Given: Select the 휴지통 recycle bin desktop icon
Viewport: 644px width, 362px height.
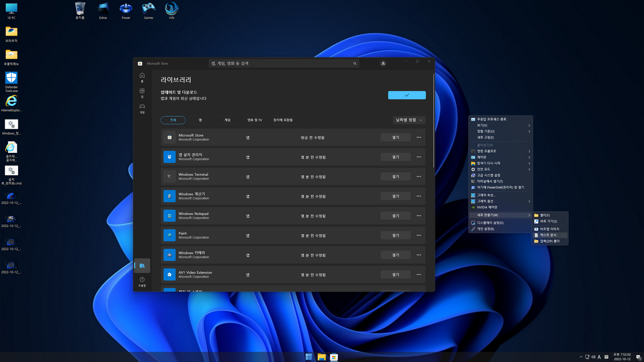Looking at the screenshot, I should coord(80,11).
